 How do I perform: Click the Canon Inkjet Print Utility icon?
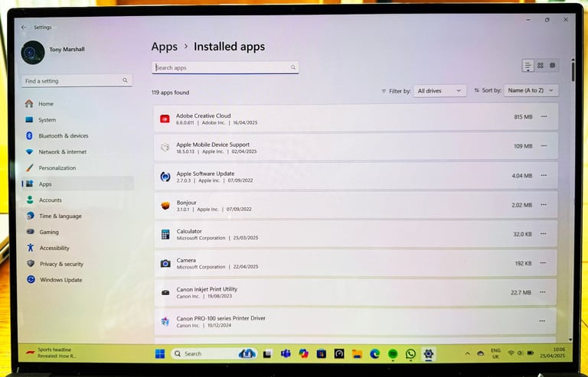165,292
